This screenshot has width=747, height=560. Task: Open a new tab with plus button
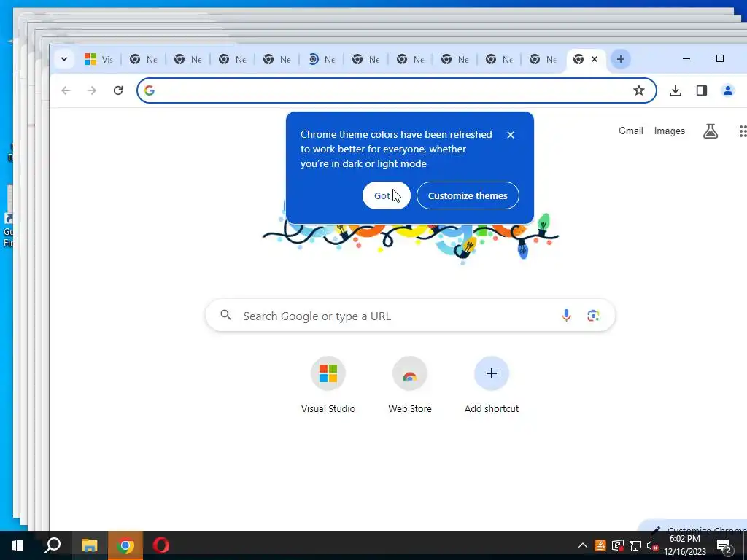click(620, 59)
